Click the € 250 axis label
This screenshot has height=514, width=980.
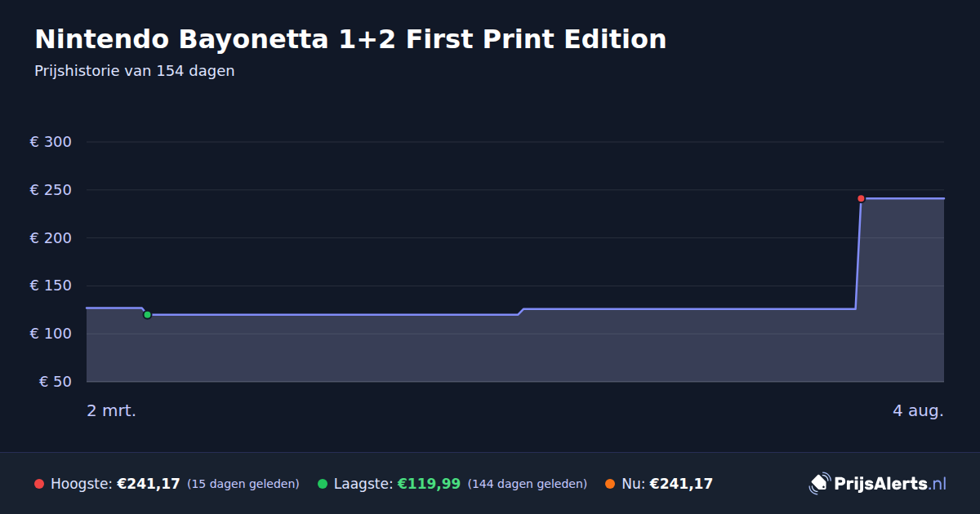click(51, 190)
